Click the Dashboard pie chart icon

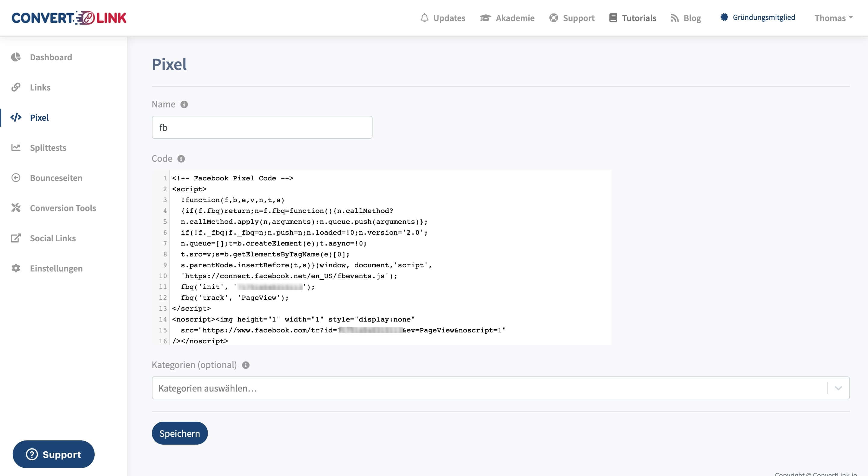coord(16,57)
